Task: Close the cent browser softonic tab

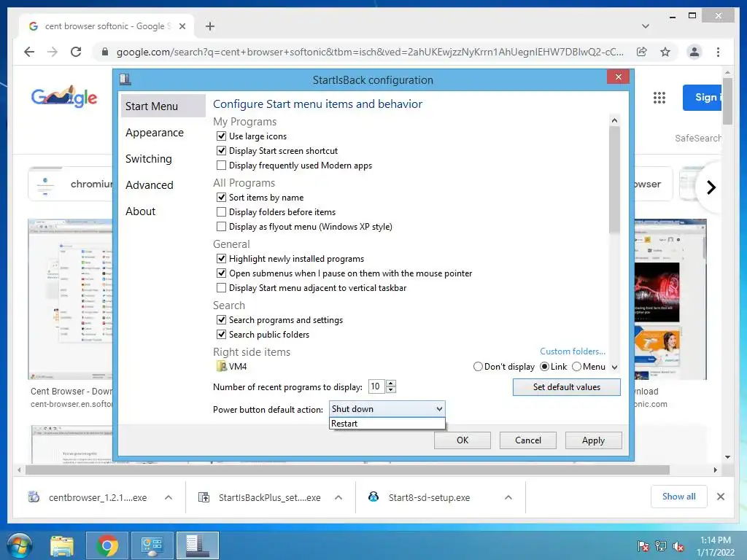Action: (x=182, y=26)
